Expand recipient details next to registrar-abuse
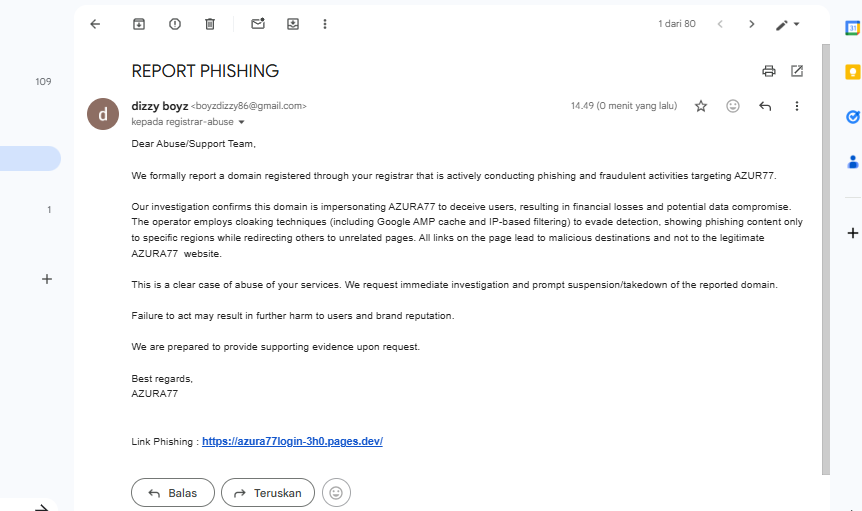Screen dimensions: 862x511 point(241,122)
